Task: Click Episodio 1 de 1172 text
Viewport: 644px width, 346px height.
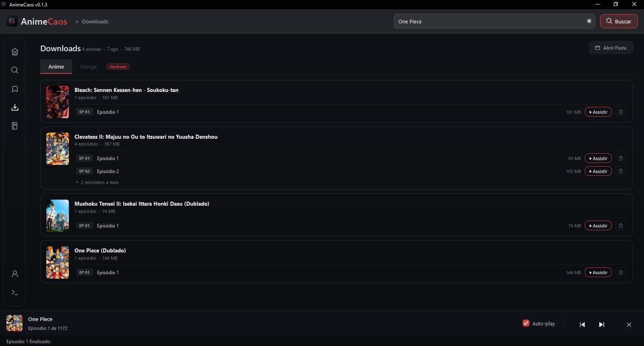Action: pos(48,328)
